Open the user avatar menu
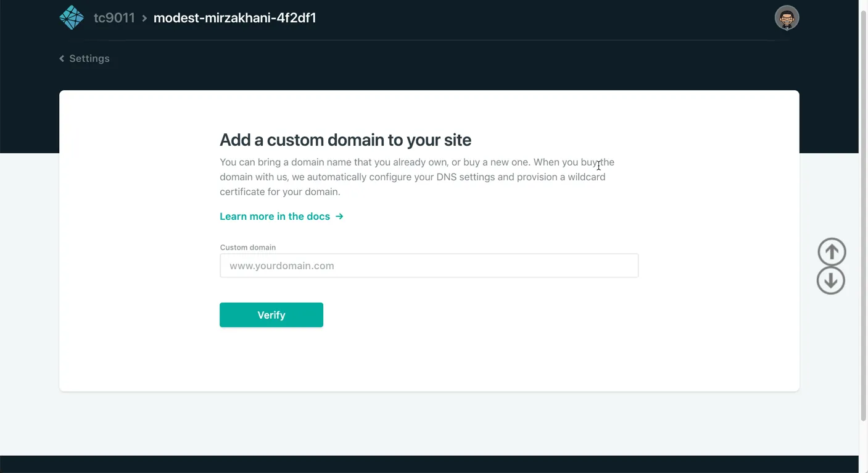The image size is (868, 473). pyautogui.click(x=787, y=18)
